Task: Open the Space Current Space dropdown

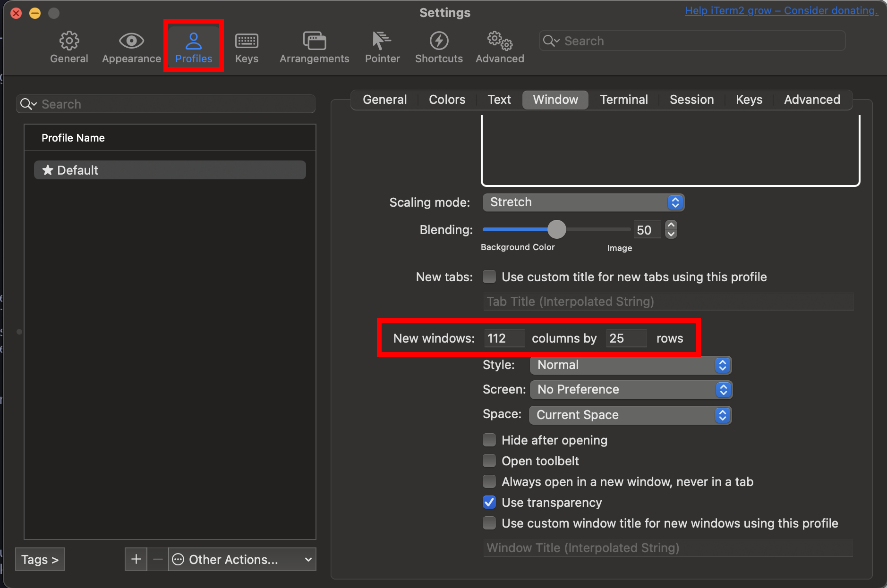Action: point(631,415)
